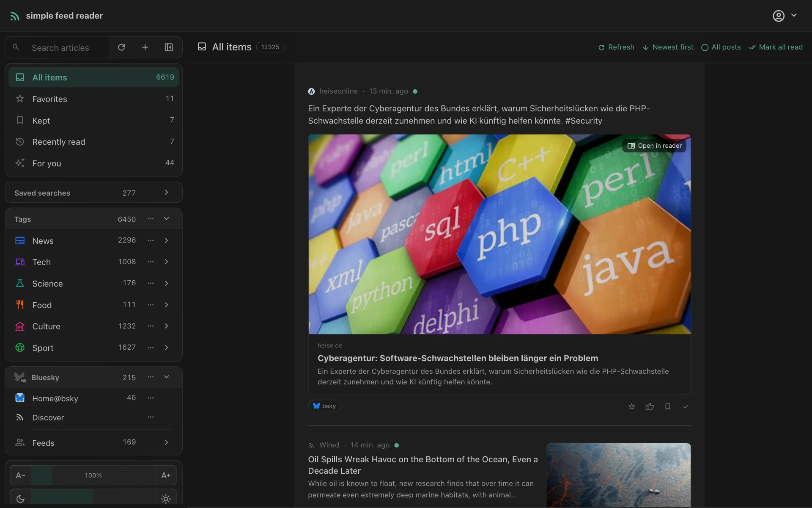Open Bluesky section more options

[151, 377]
